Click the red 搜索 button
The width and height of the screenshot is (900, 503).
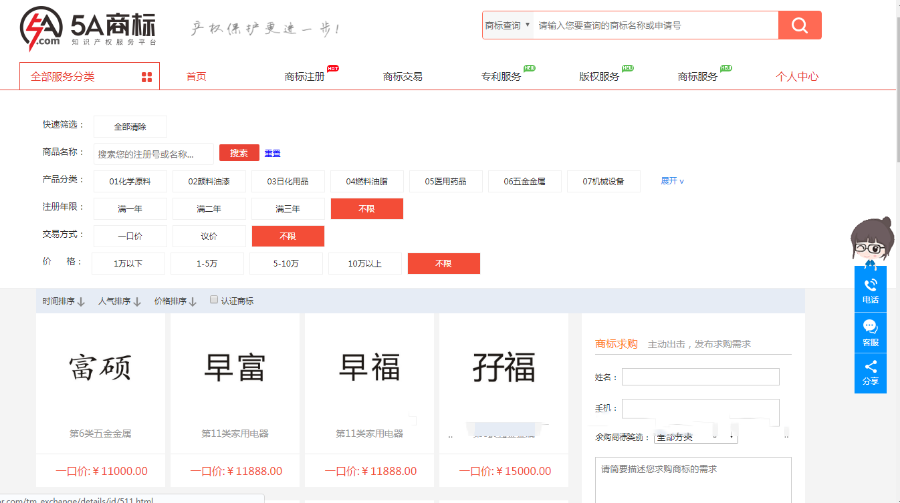(239, 153)
